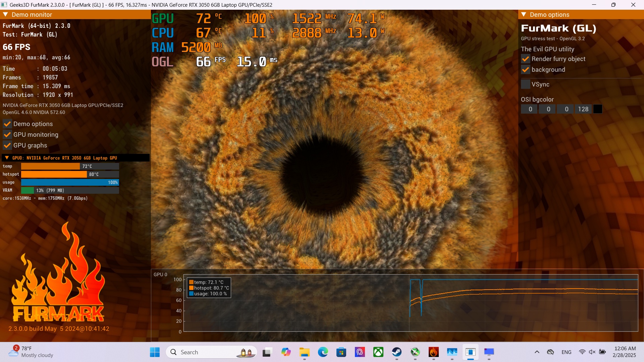This screenshot has height=362, width=644.
Task: Collapse the Demo monitor panel
Action: [5, 14]
